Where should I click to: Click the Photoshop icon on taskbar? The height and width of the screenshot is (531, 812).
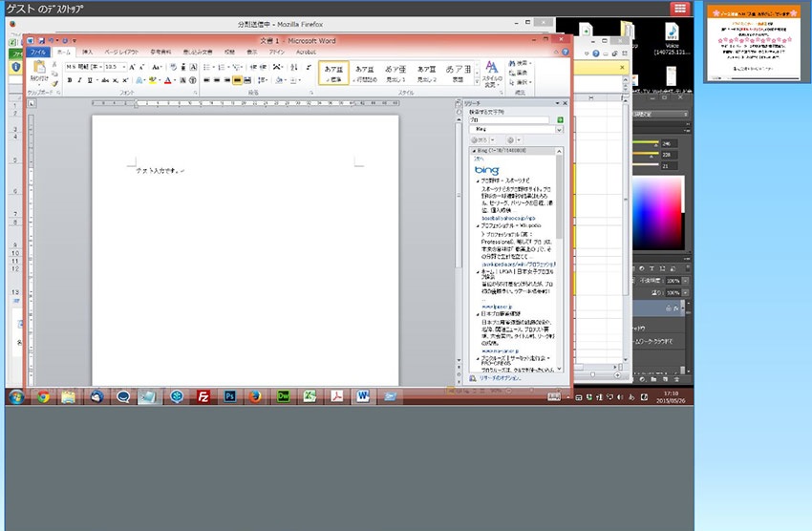[230, 397]
